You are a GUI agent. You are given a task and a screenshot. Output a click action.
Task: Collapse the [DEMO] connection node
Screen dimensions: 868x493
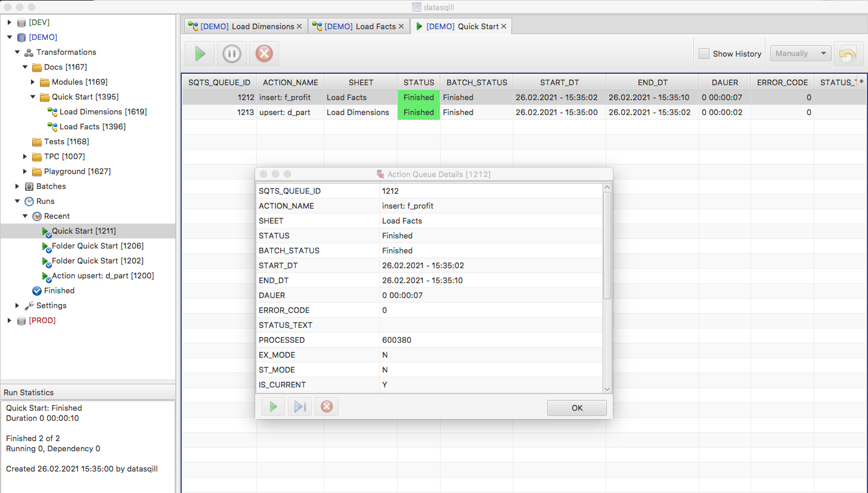10,37
